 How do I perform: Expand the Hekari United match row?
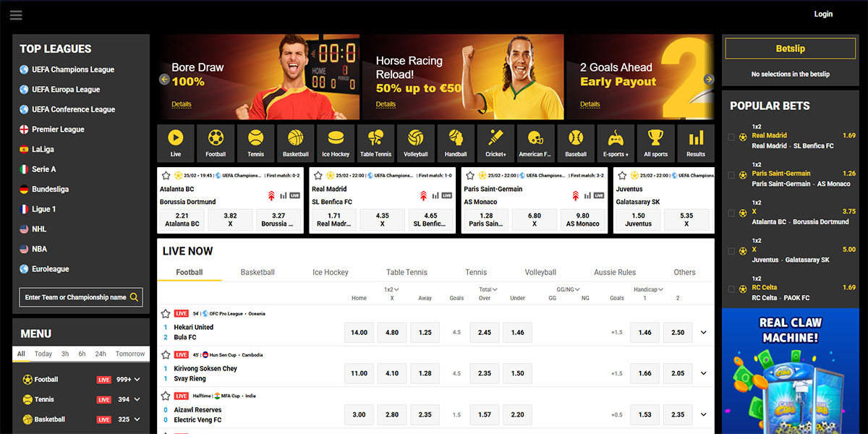[x=703, y=332]
